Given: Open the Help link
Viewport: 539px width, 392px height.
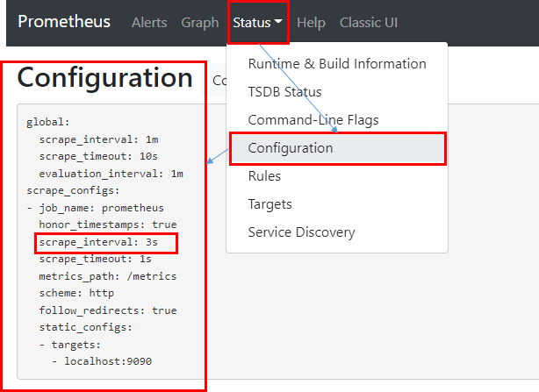Looking at the screenshot, I should (311, 23).
